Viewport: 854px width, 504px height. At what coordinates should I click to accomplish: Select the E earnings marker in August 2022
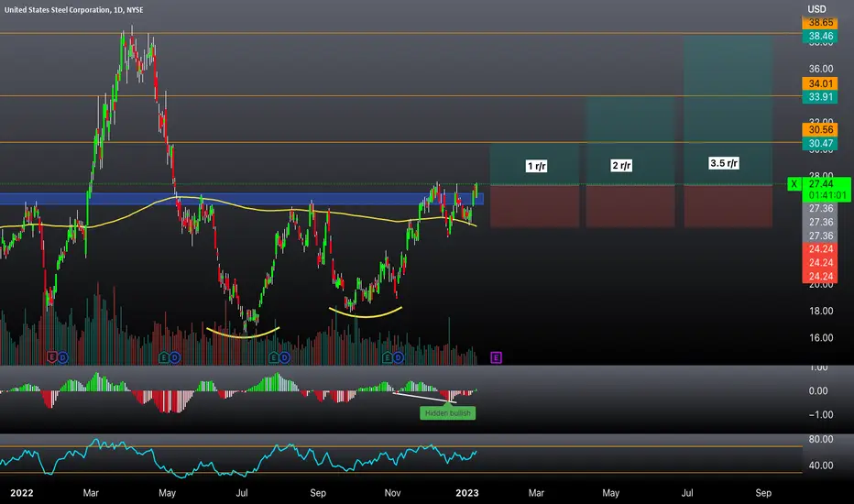click(274, 357)
